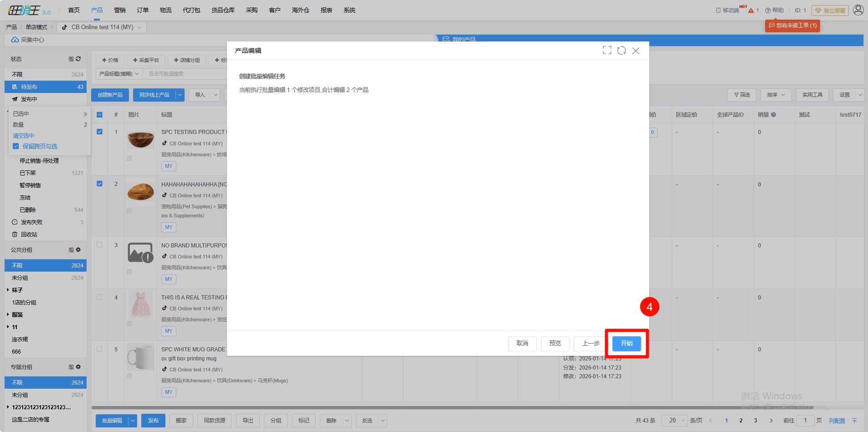
Task: Toggle the 保留跨页勾选 checkbox
Action: [x=16, y=146]
